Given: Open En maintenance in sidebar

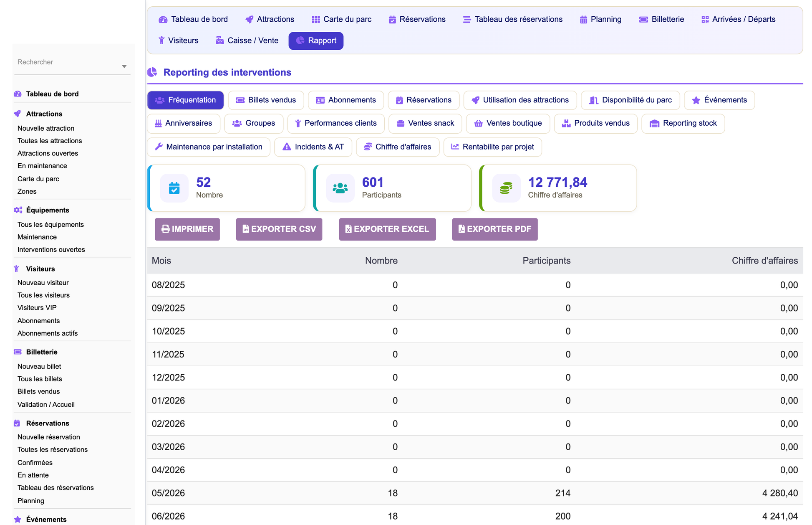Looking at the screenshot, I should point(42,166).
